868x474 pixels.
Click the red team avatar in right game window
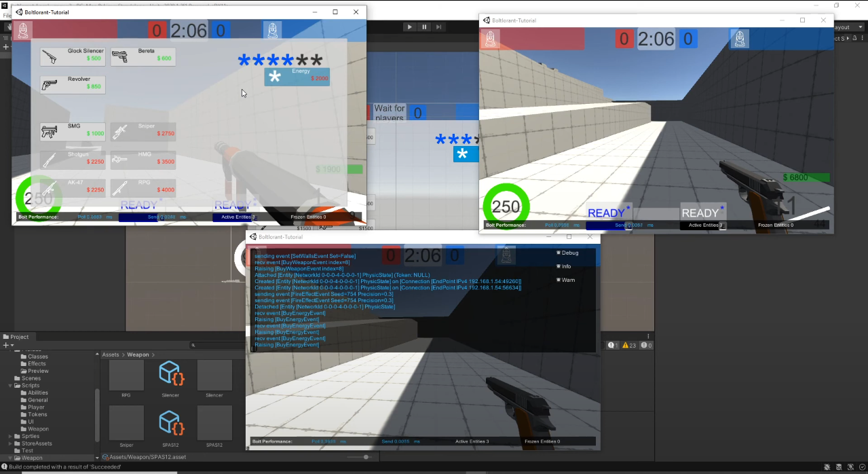(x=490, y=39)
